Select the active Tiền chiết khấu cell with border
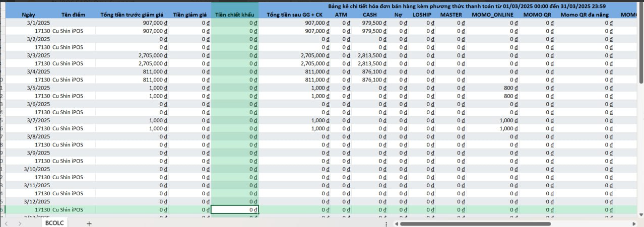Screen dimensions: 644x227 234,209
